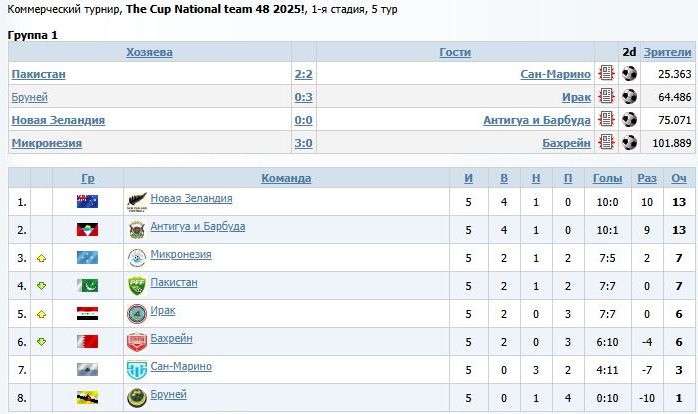Click the 2D ball icon for Brunei–Iraq match
The height and width of the screenshot is (414, 698).
pyautogui.click(x=629, y=97)
